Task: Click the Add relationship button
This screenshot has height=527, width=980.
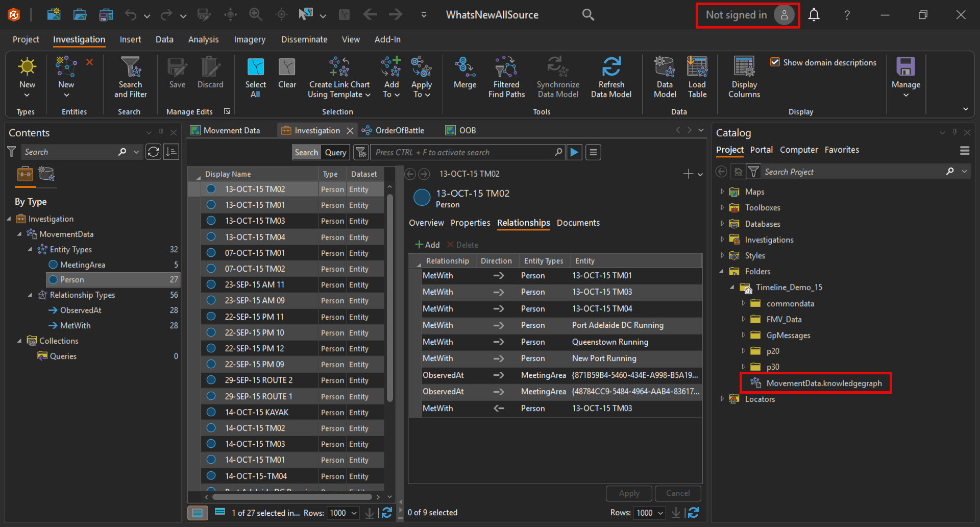Action: point(427,245)
